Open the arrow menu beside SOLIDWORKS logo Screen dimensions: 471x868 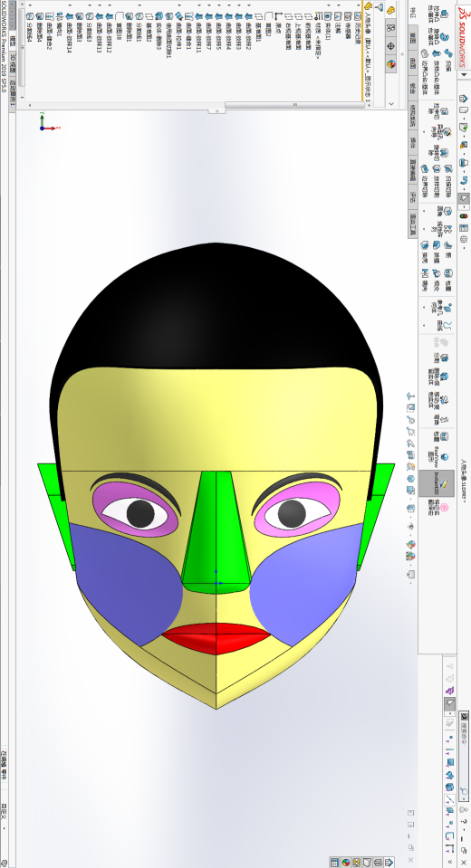coord(464,75)
